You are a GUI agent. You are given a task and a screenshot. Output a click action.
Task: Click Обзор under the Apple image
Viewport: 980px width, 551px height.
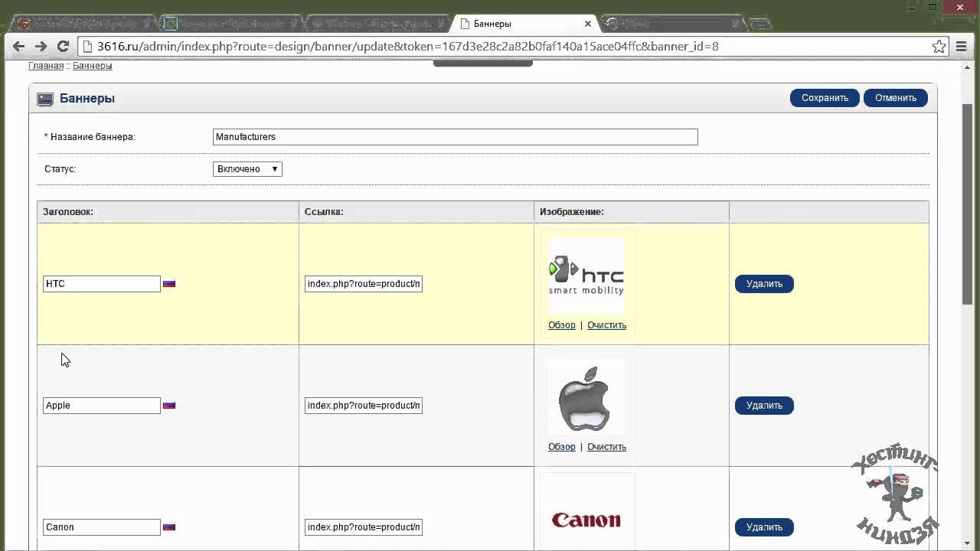click(x=561, y=447)
